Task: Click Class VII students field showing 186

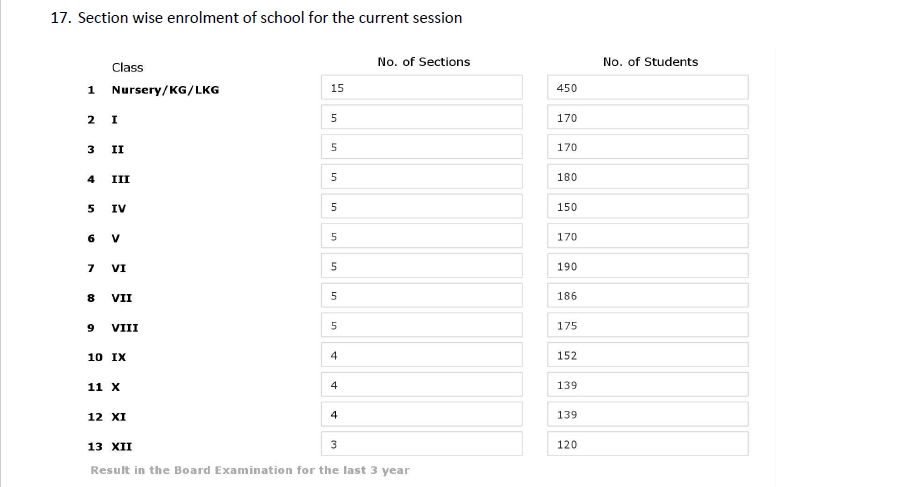Action: point(648,295)
